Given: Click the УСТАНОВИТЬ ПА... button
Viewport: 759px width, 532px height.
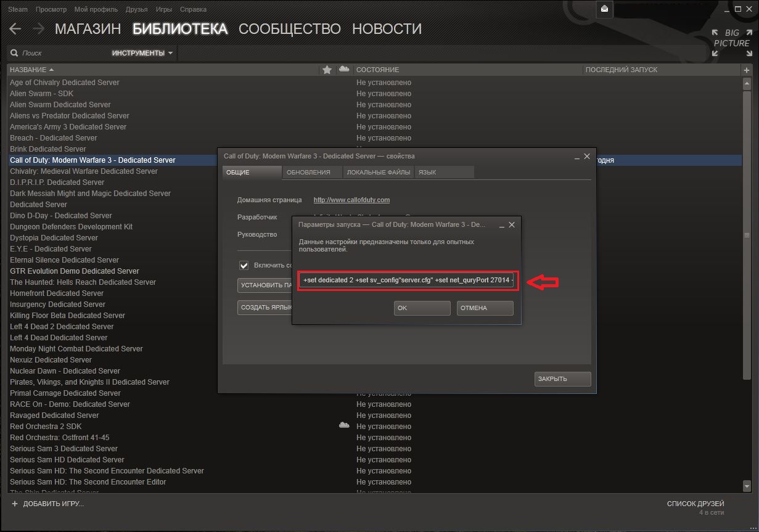Looking at the screenshot, I should click(265, 285).
